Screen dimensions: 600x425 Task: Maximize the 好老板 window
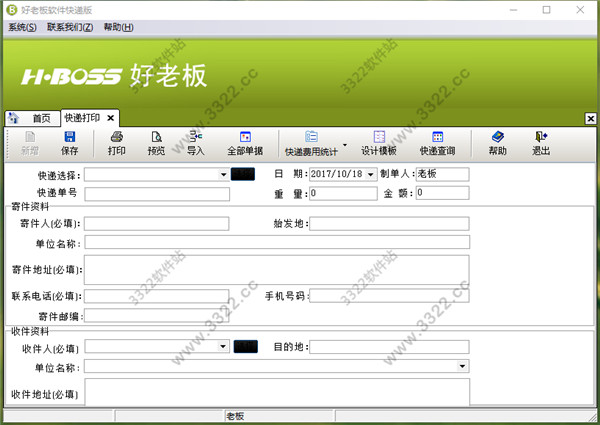[546, 10]
